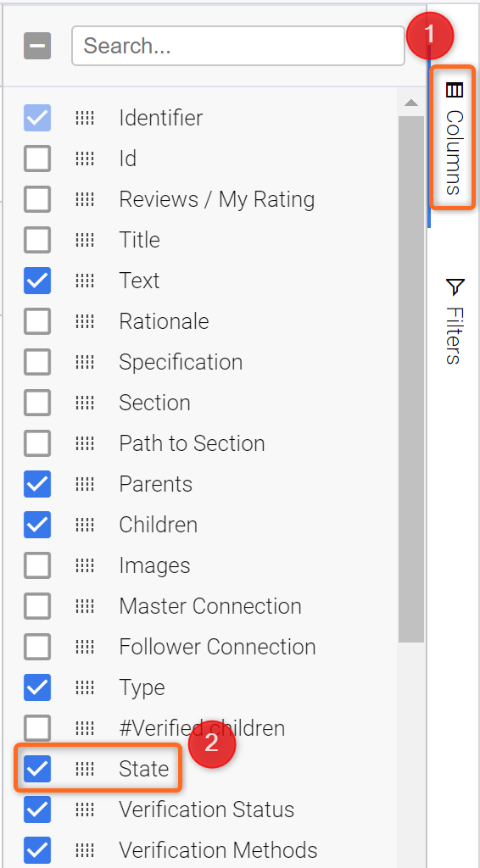This screenshot has width=480, height=868.
Task: Click the Master Connection column label
Action: pyautogui.click(x=210, y=606)
